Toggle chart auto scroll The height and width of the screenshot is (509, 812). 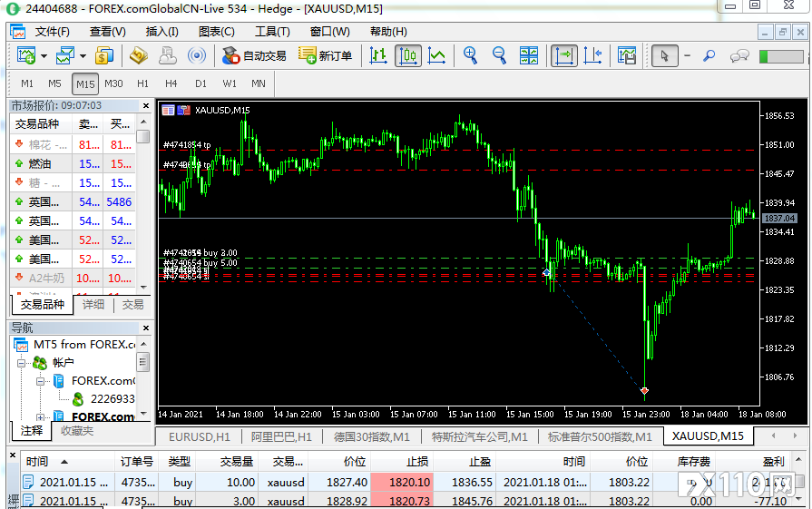pyautogui.click(x=564, y=55)
